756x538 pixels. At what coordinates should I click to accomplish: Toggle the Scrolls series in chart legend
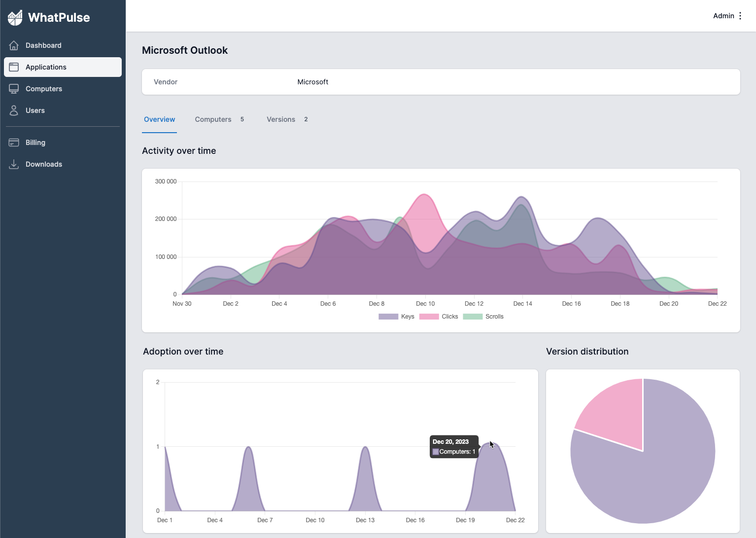click(x=483, y=317)
